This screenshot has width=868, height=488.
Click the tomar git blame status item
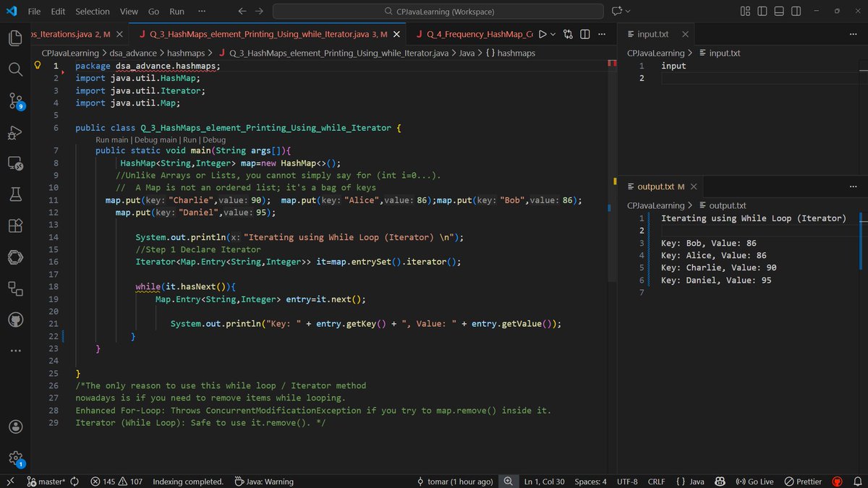click(455, 481)
